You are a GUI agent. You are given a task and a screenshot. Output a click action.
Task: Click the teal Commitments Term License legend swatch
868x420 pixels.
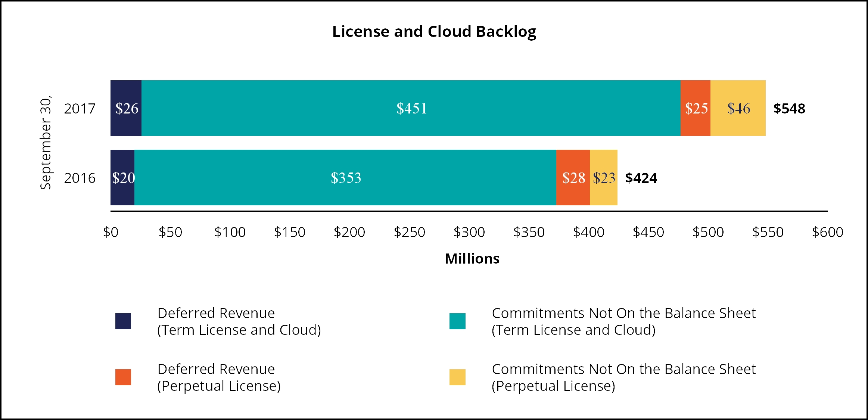pyautogui.click(x=457, y=321)
